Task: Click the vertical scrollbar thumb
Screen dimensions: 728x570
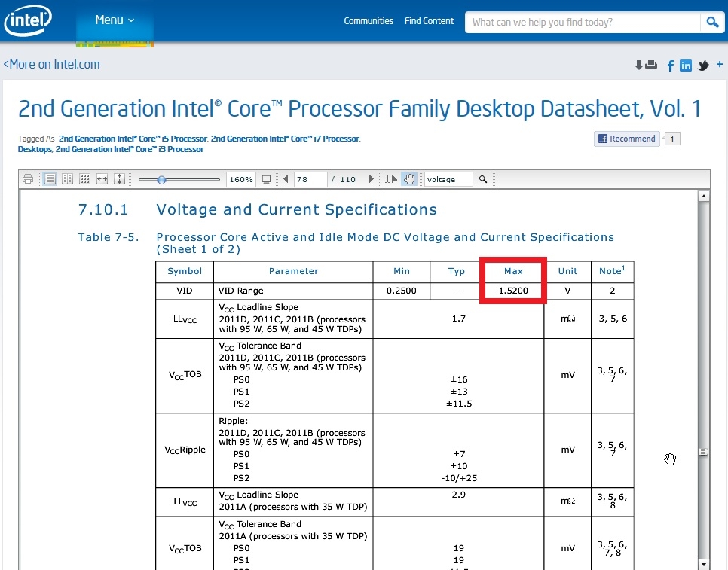Action: 704,452
